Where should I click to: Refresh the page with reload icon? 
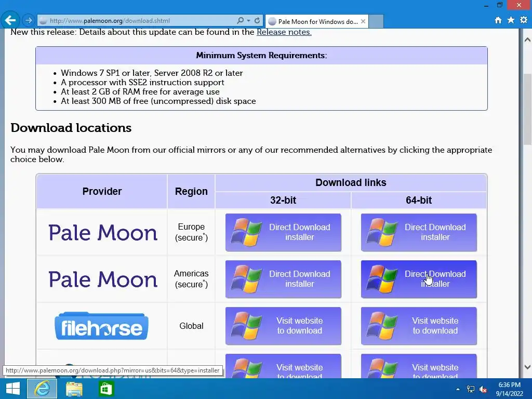click(257, 21)
